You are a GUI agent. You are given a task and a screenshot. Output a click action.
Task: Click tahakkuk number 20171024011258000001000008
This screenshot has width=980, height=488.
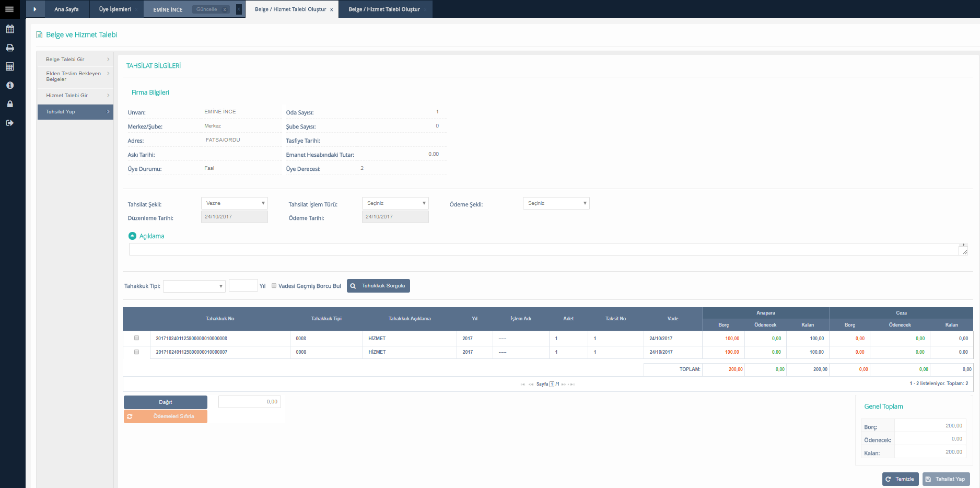191,339
